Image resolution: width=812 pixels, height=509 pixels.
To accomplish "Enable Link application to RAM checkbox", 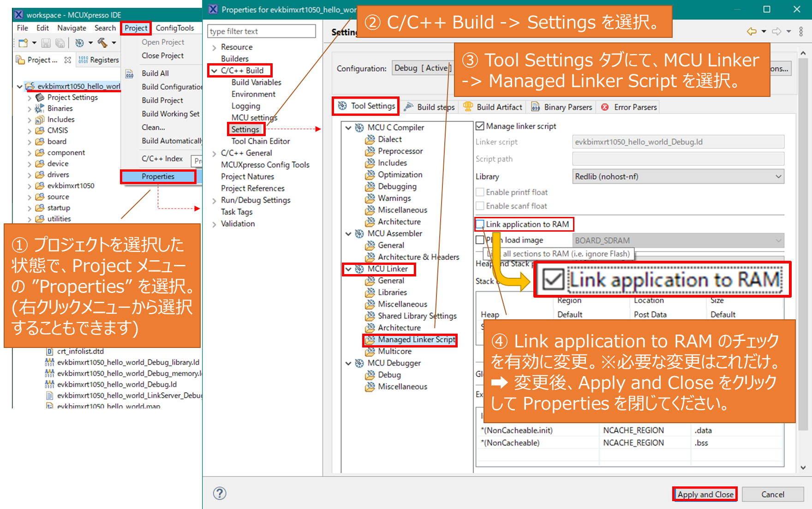I will point(480,224).
